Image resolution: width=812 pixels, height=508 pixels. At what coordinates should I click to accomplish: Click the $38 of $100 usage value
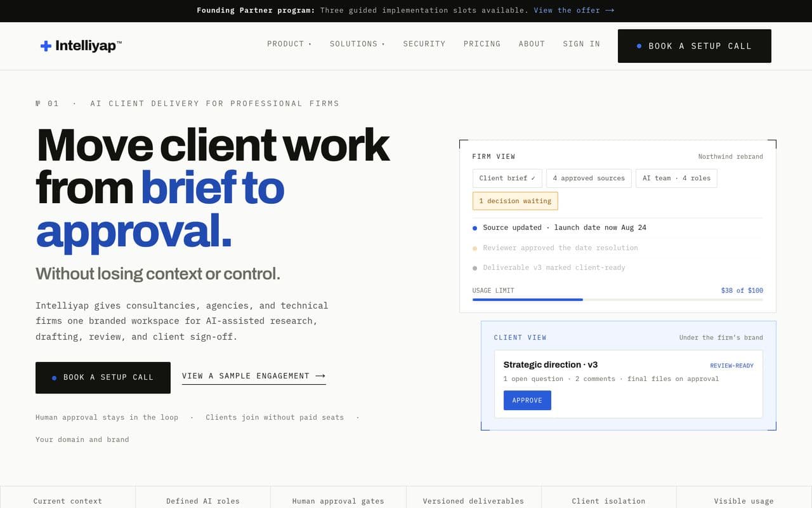(742, 290)
